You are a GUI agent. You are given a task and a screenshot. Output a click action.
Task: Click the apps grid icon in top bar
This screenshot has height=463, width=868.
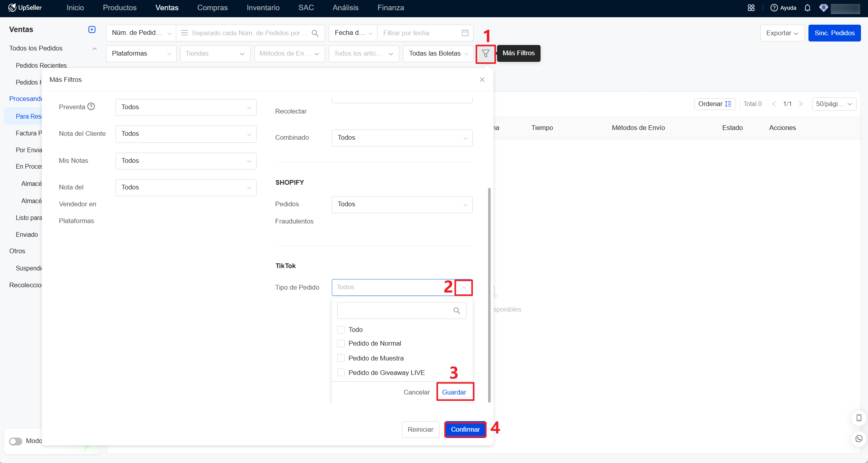[x=751, y=8]
